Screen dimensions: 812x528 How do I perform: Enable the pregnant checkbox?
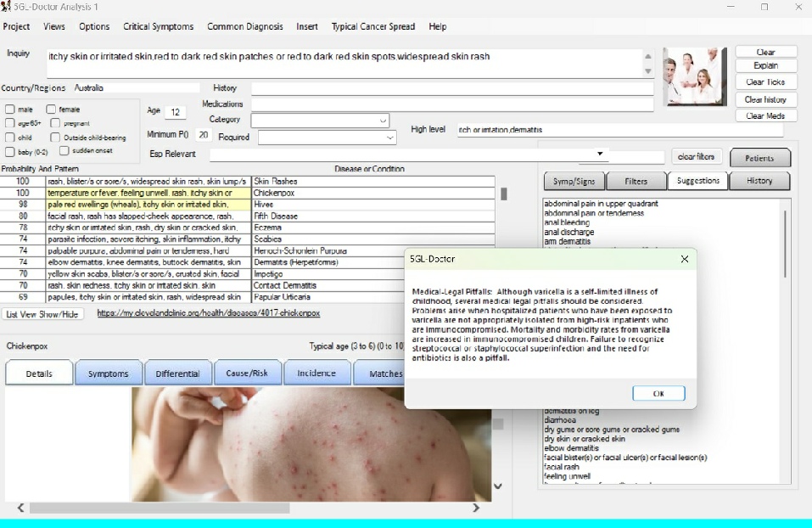click(55, 123)
